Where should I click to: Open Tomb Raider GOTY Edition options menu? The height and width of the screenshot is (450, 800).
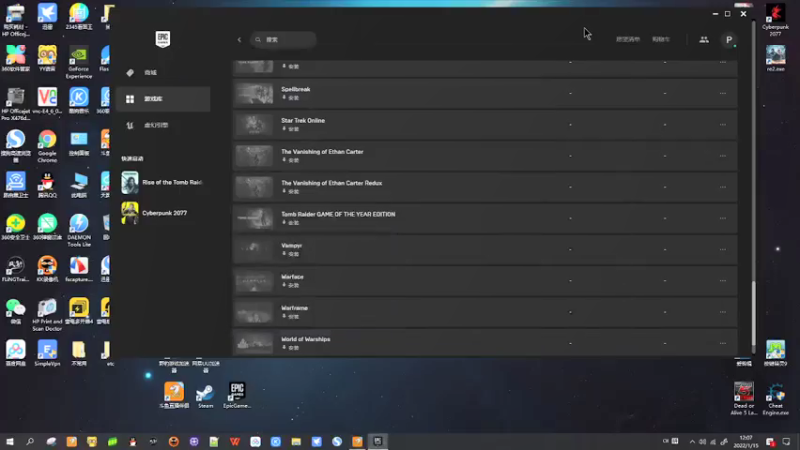(x=722, y=218)
